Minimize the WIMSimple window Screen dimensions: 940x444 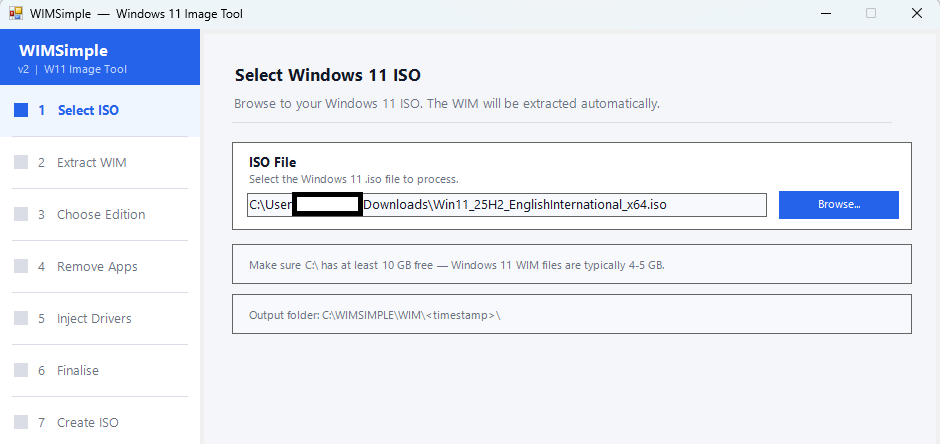[824, 13]
